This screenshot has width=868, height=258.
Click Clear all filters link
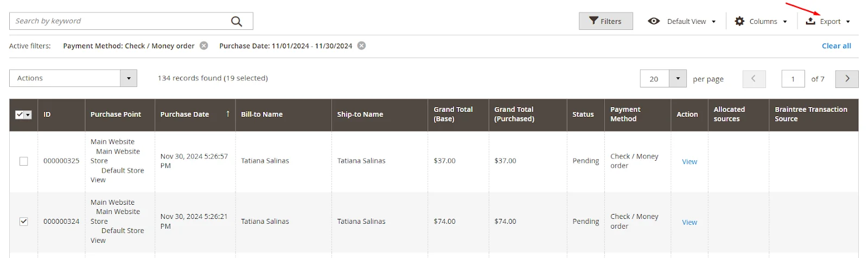pyautogui.click(x=836, y=46)
